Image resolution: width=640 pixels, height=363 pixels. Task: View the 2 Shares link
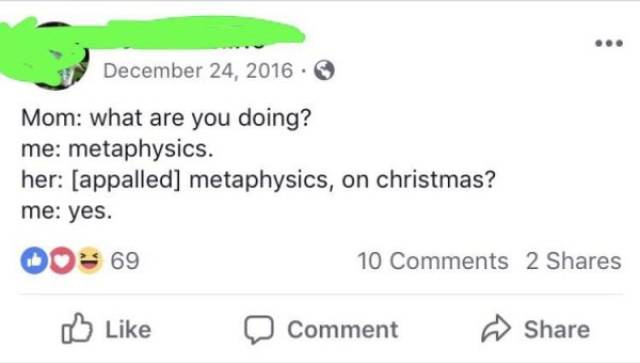click(x=573, y=261)
